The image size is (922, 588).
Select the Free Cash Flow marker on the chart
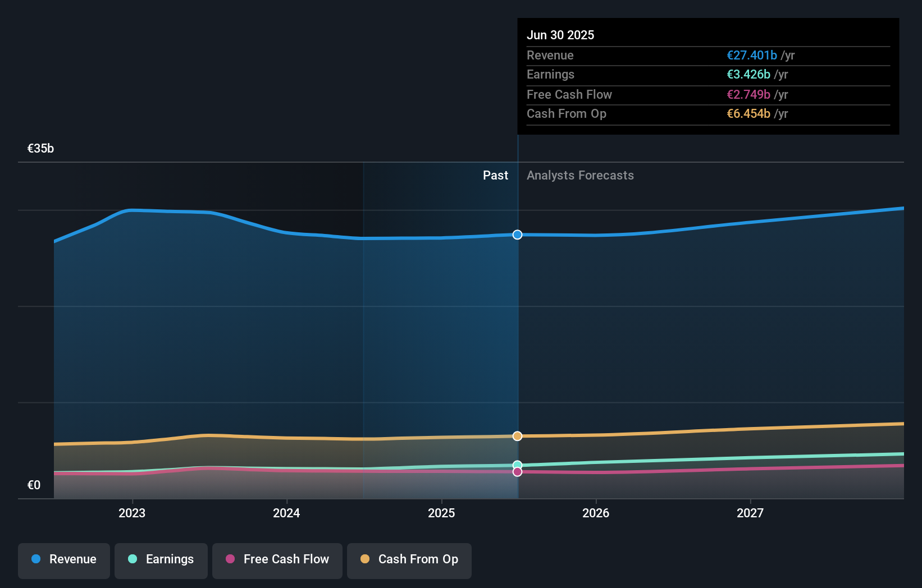coord(517,472)
